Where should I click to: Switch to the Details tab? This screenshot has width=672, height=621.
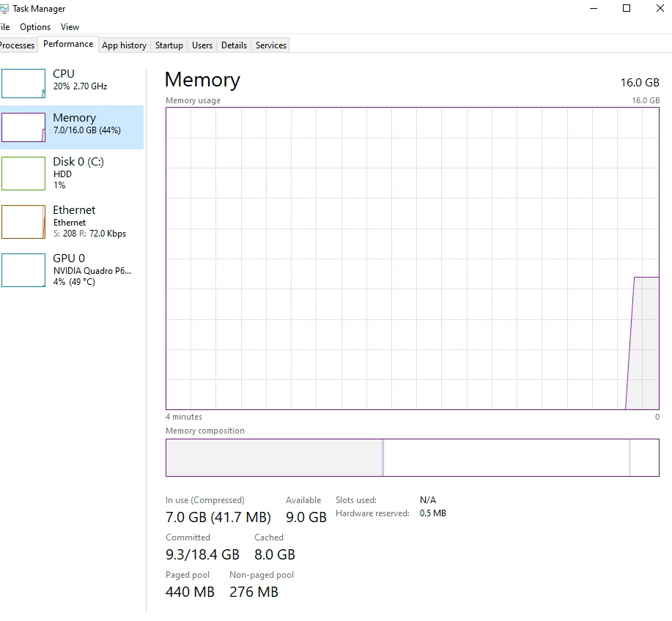[234, 45]
